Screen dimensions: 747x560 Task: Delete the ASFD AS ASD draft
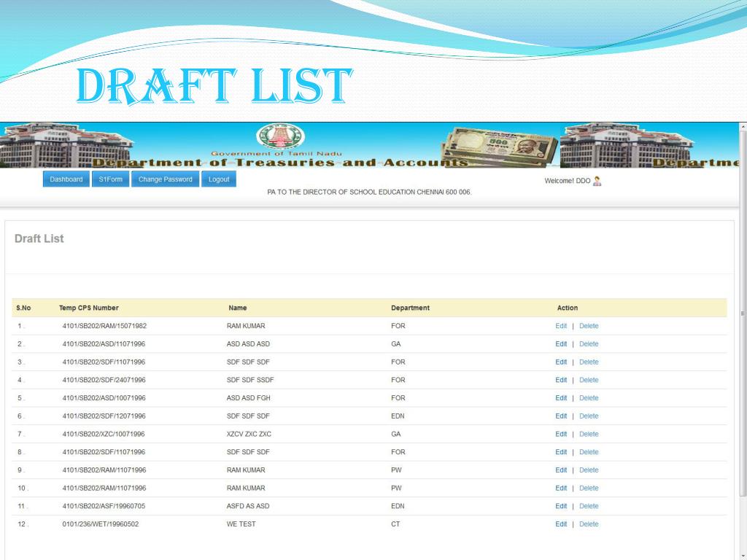[x=589, y=506]
